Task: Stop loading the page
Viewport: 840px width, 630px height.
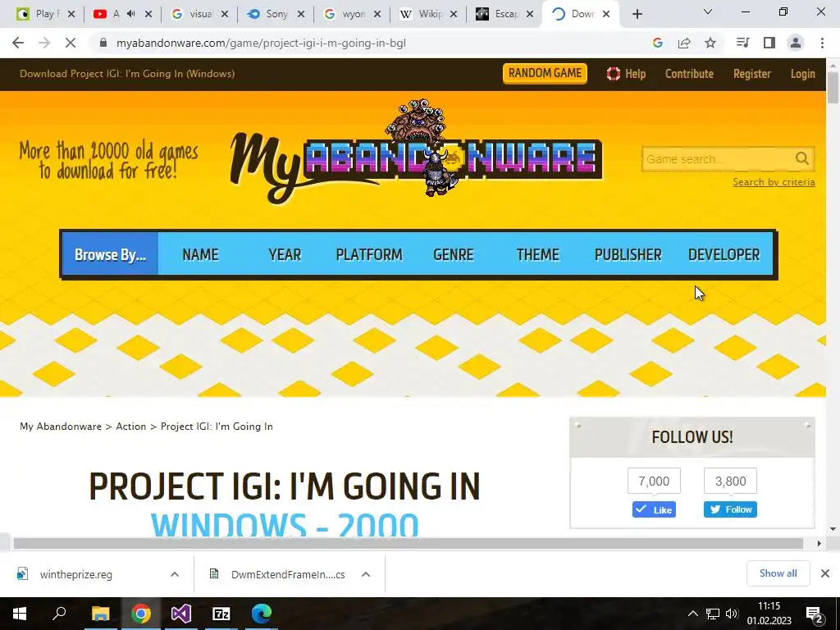Action: 71,43
